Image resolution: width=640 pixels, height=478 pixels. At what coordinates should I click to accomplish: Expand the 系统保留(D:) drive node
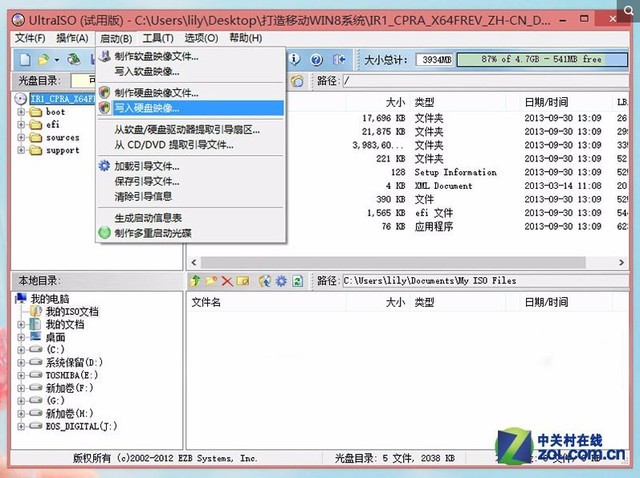(x=21, y=362)
